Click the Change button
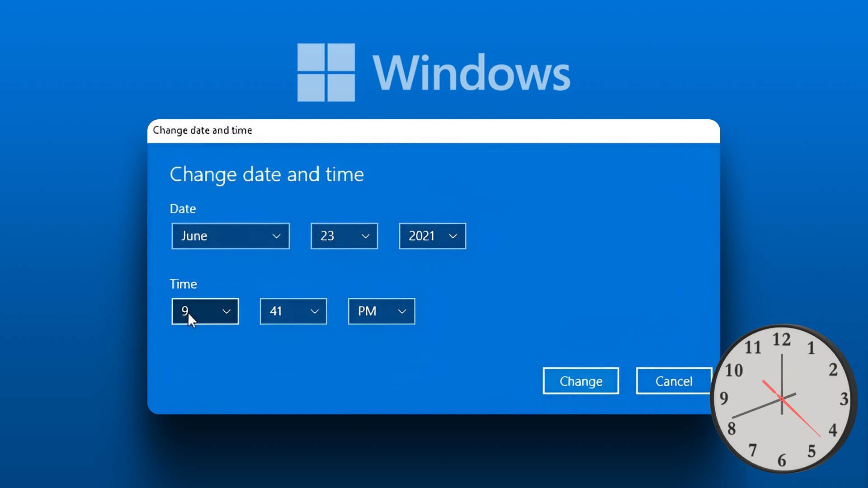The width and height of the screenshot is (868, 488). pos(580,381)
